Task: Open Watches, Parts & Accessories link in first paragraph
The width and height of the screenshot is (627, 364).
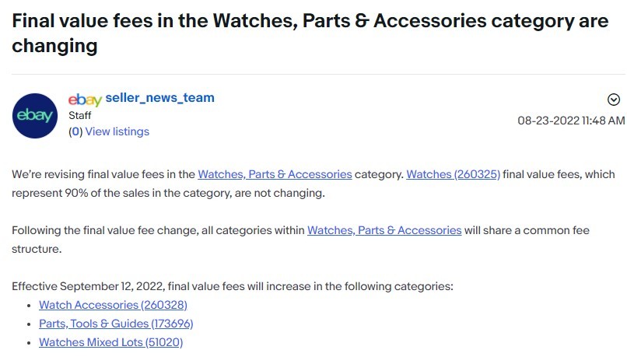Action: pyautogui.click(x=275, y=174)
